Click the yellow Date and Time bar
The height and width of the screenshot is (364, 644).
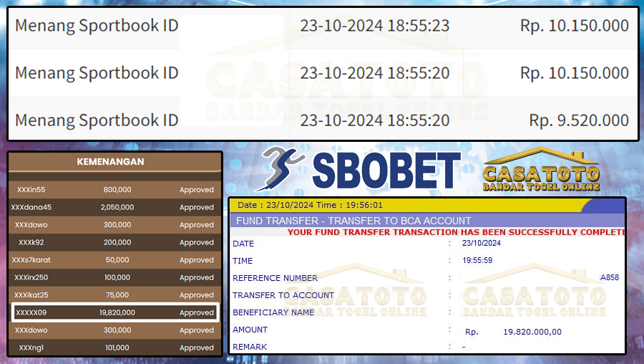point(401,205)
